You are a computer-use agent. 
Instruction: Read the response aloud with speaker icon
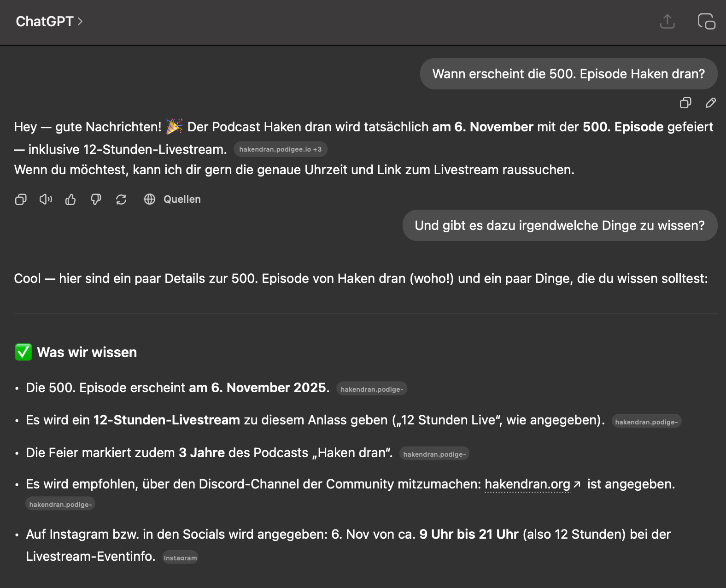tap(46, 200)
